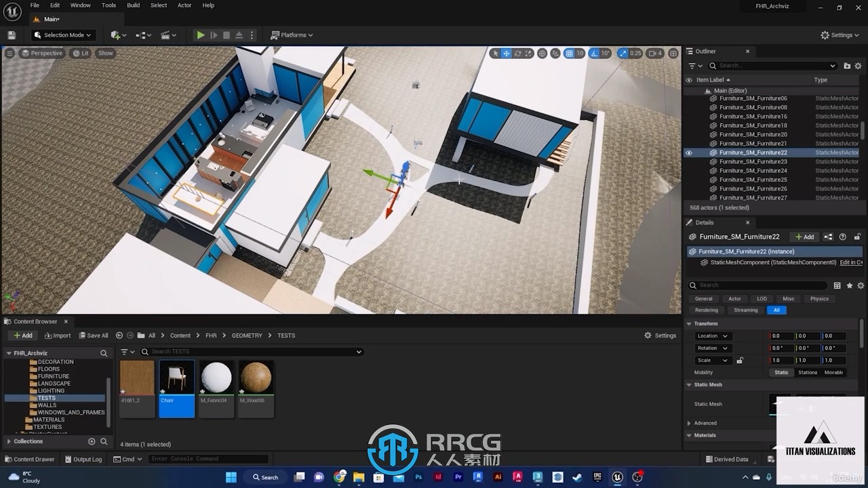The image size is (868, 488).
Task: Filter Details by the Rendering category
Action: pyautogui.click(x=706, y=310)
